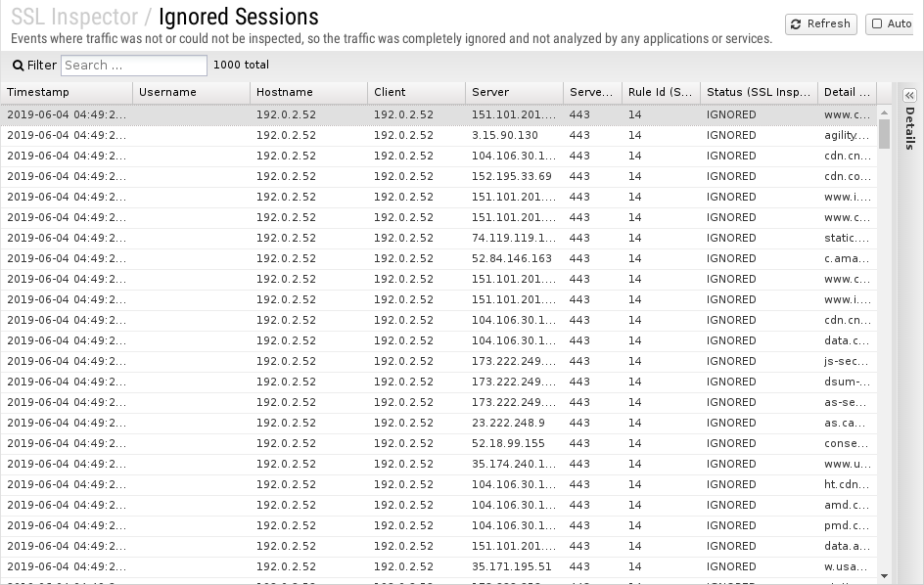Viewport: 924px width, 585px height.
Task: Click server cell 74.119.119.1...
Action: [514, 238]
